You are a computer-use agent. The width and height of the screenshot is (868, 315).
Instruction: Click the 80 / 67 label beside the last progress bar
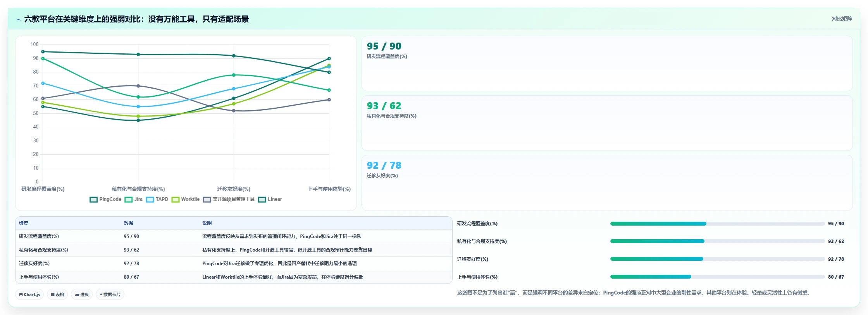click(x=836, y=277)
